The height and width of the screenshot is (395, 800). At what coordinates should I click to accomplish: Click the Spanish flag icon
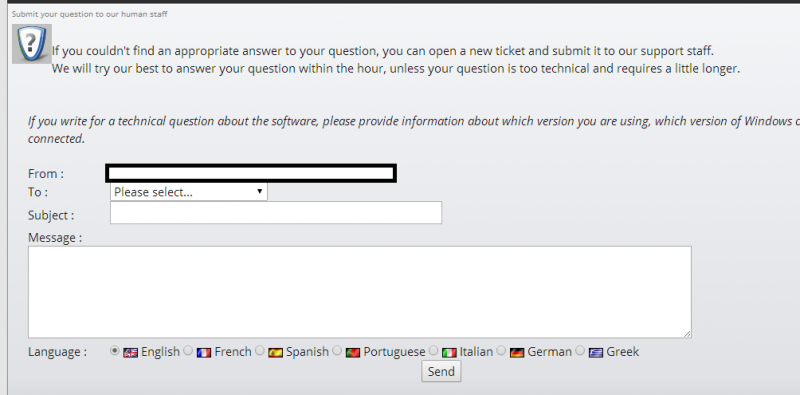coord(276,353)
